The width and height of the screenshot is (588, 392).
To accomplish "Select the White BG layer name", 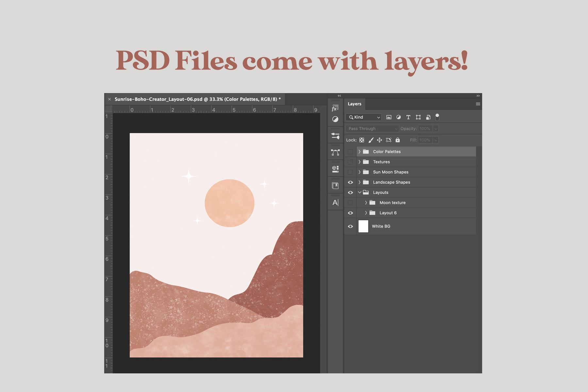I will tap(381, 226).
